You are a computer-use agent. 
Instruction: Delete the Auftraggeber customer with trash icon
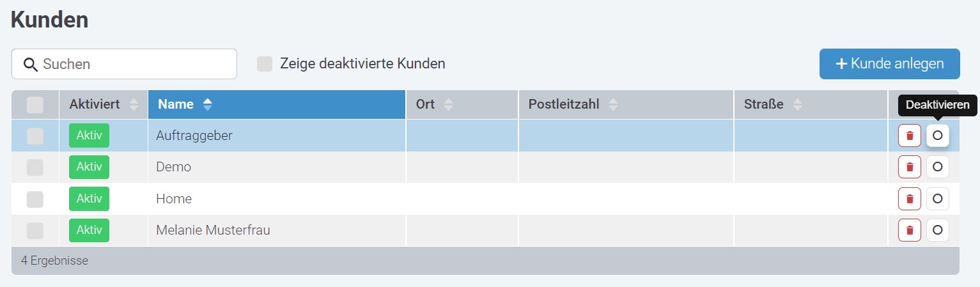(x=910, y=136)
